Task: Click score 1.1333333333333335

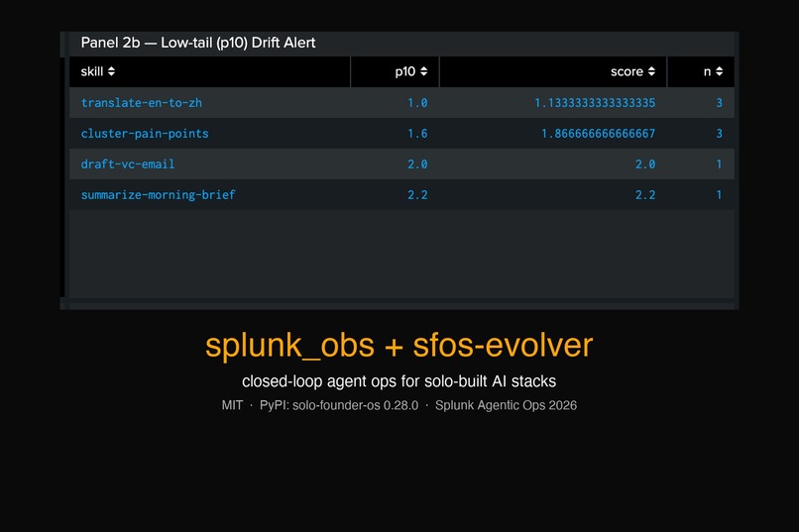Action: tap(595, 103)
